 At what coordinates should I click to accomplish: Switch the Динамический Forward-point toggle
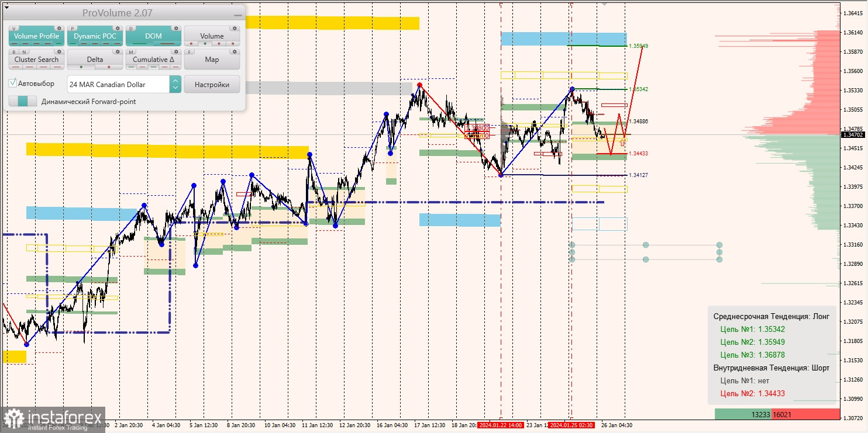pos(23,101)
